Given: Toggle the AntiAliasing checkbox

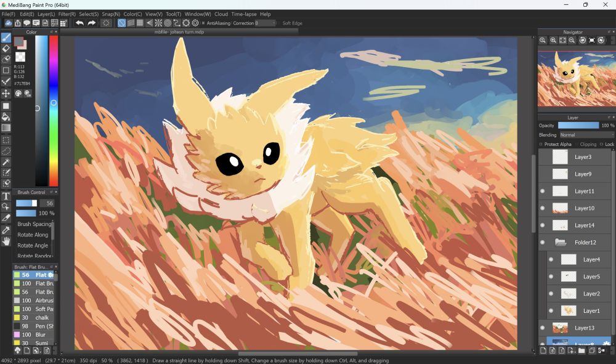Looking at the screenshot, I should [x=203, y=23].
